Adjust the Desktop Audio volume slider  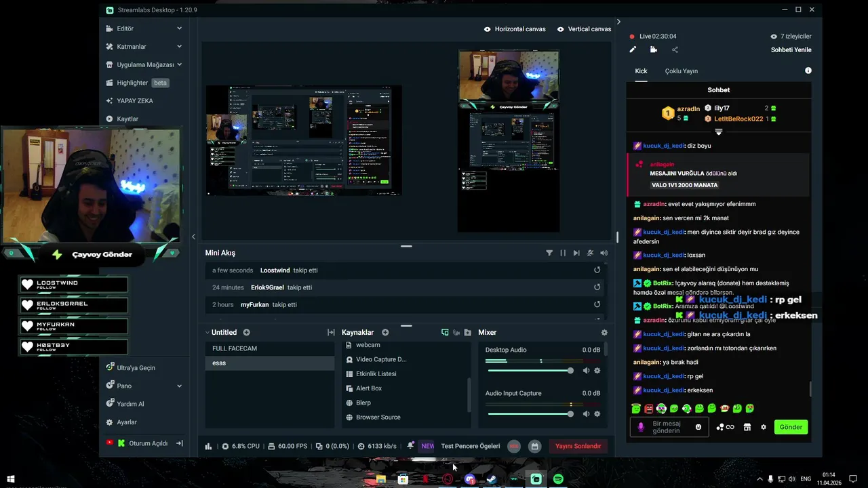[530, 371]
